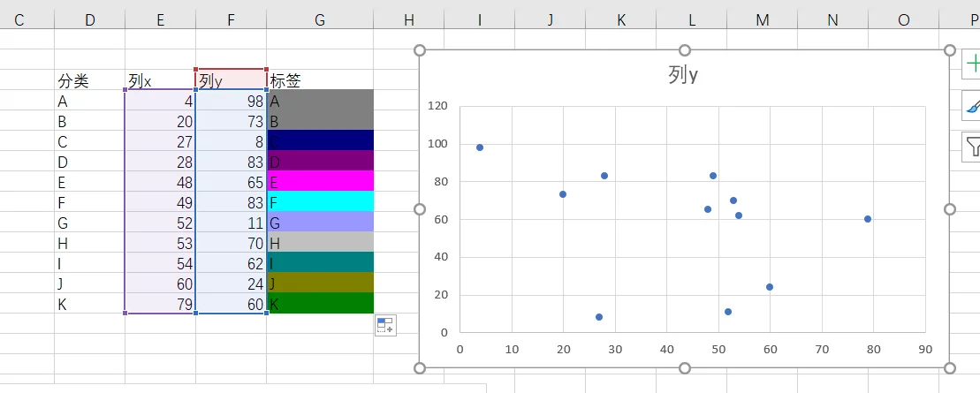Screen dimensions: 980x393
Task: Click the 列y cell with value 73
Action: click(x=231, y=120)
